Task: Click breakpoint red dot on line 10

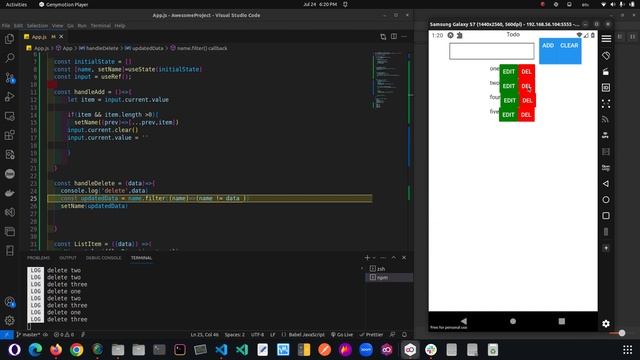Action: [52, 84]
